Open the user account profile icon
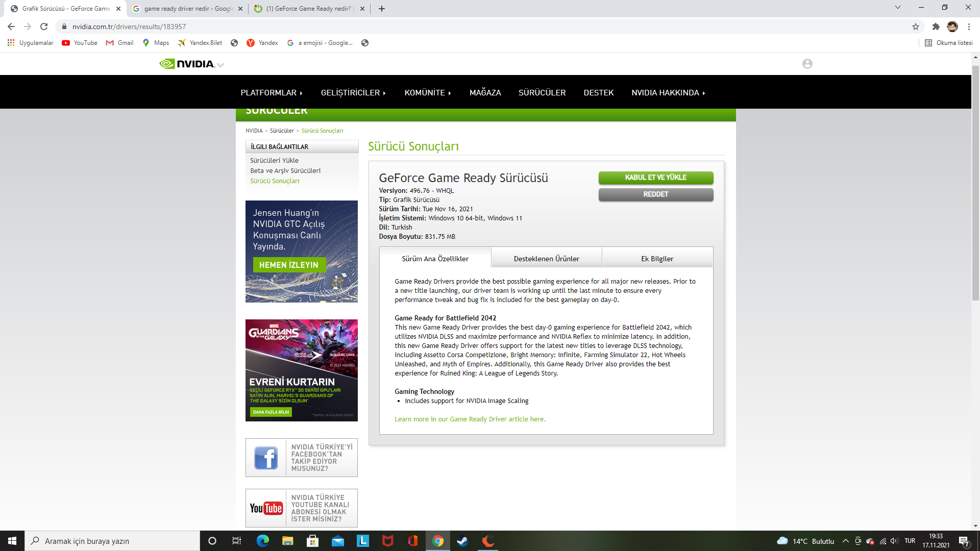Viewport: 980px width, 551px height. click(x=807, y=64)
